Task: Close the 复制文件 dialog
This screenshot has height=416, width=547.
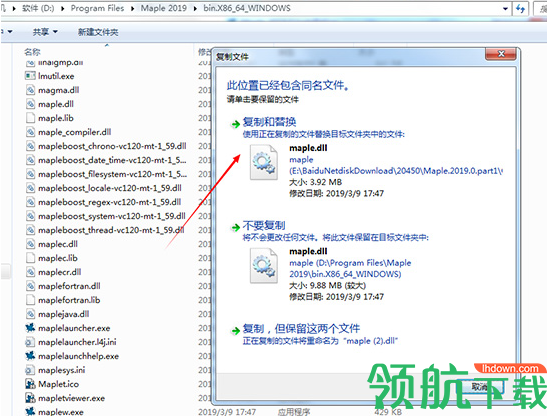Action: click(x=501, y=54)
